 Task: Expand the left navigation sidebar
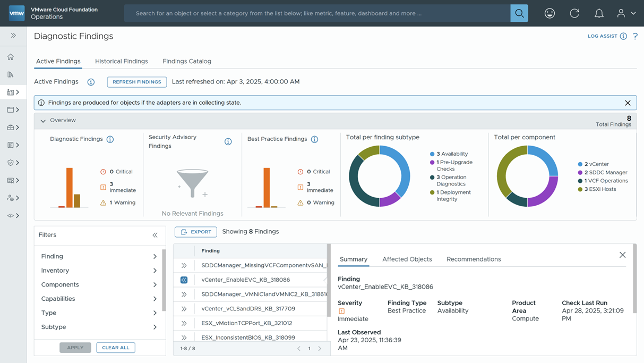click(13, 36)
